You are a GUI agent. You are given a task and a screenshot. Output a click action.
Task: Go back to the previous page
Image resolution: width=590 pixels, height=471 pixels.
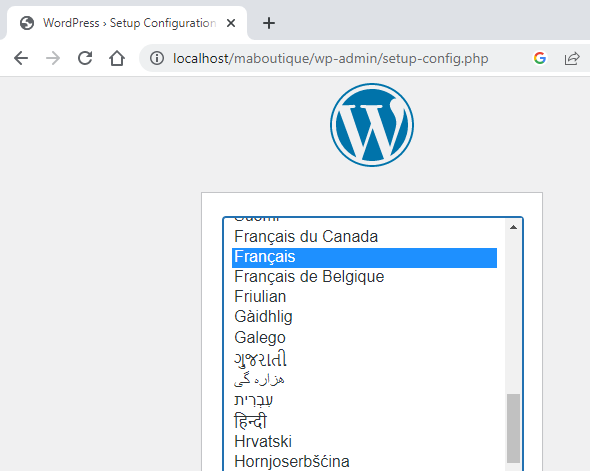tap(21, 58)
